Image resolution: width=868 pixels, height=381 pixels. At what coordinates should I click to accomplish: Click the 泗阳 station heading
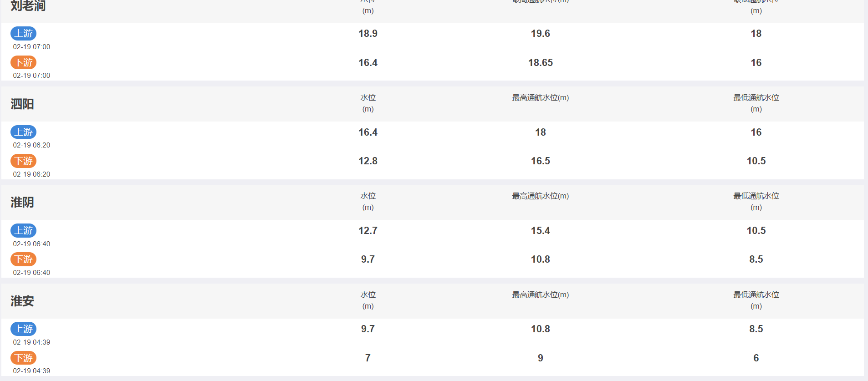tap(22, 104)
